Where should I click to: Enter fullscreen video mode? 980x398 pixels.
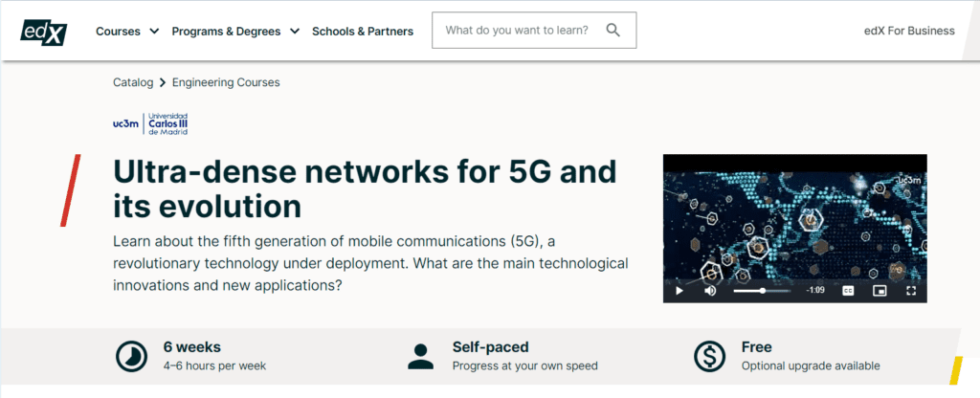tap(911, 291)
